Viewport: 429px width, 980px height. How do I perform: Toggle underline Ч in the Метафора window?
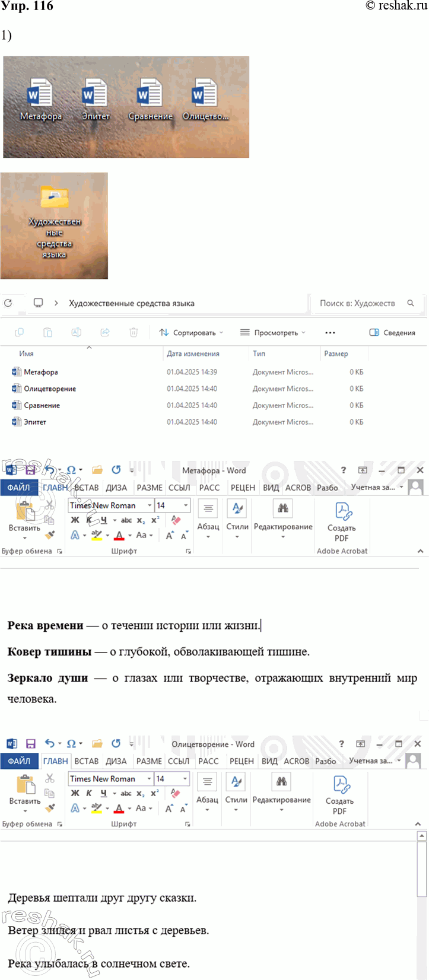[103, 520]
